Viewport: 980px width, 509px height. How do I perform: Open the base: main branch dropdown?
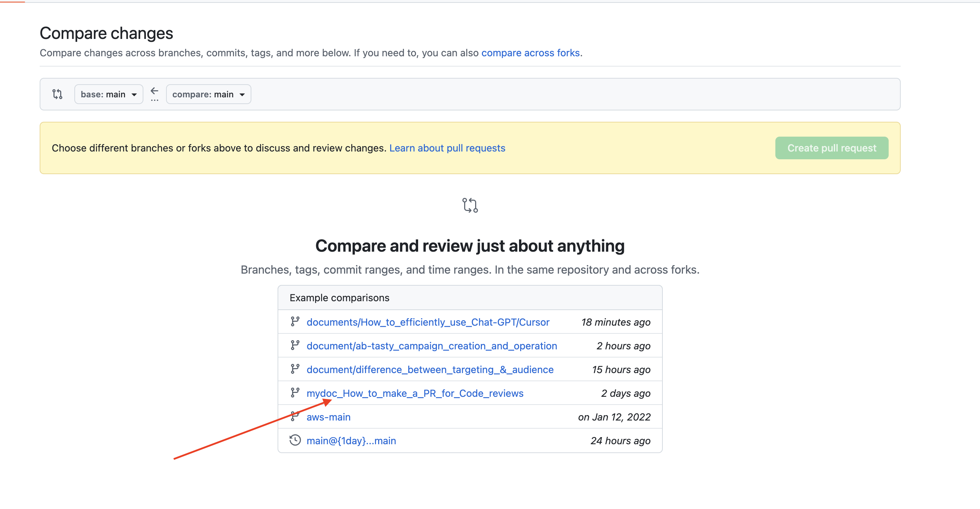pyautogui.click(x=108, y=95)
